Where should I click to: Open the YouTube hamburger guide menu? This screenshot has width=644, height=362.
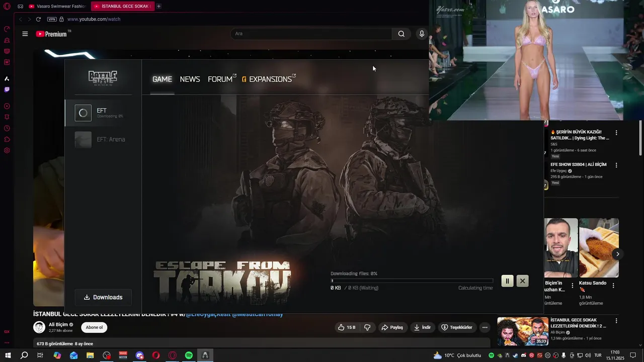25,34
